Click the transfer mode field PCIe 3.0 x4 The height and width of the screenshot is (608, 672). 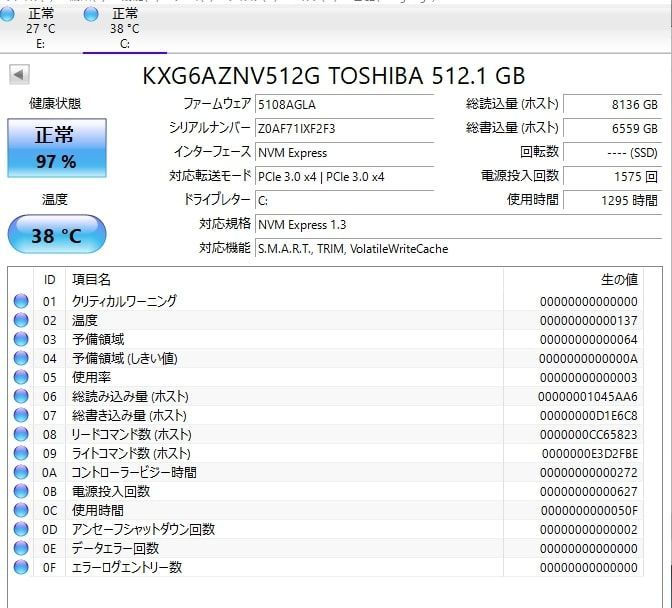click(x=345, y=177)
